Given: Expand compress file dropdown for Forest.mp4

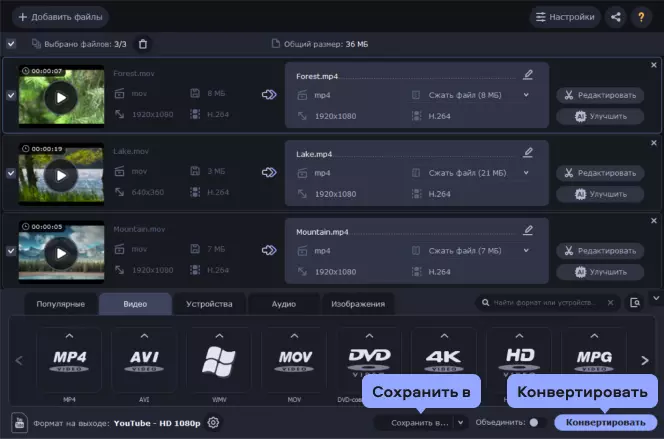Looking at the screenshot, I should (526, 95).
